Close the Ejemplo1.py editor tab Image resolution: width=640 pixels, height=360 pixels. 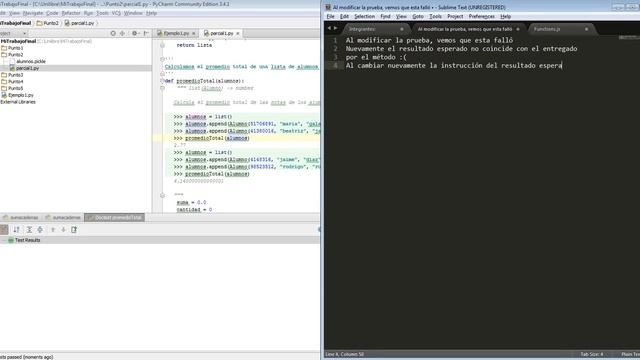coord(193,33)
